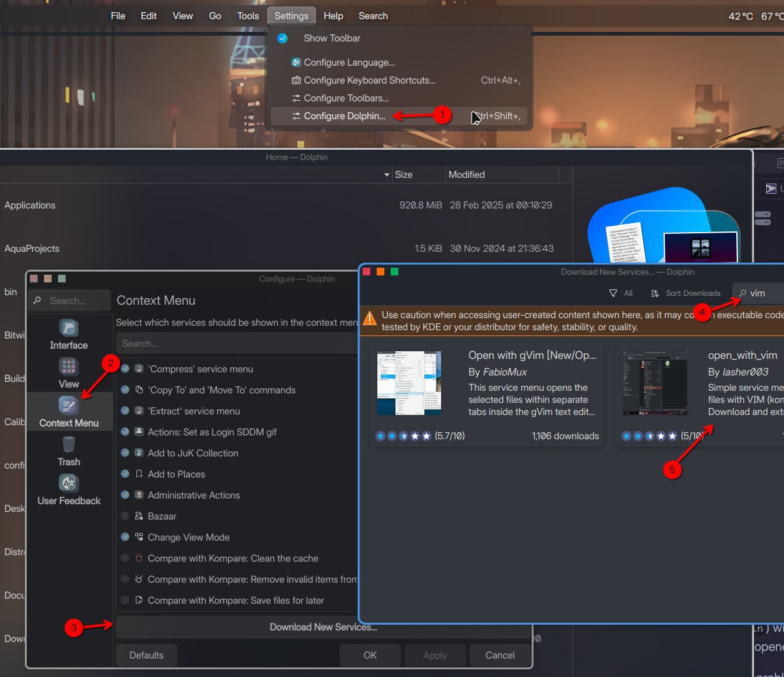Click the 'vim' search field in Download New Services
The height and width of the screenshot is (677, 784).
coord(759,293)
